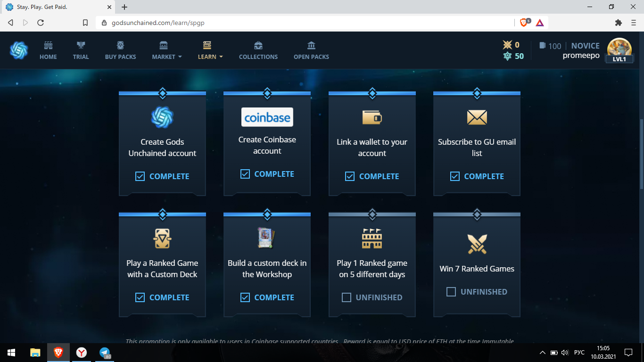The width and height of the screenshot is (644, 362).
Task: Open Yandex browser from taskbar
Action: tap(82, 353)
